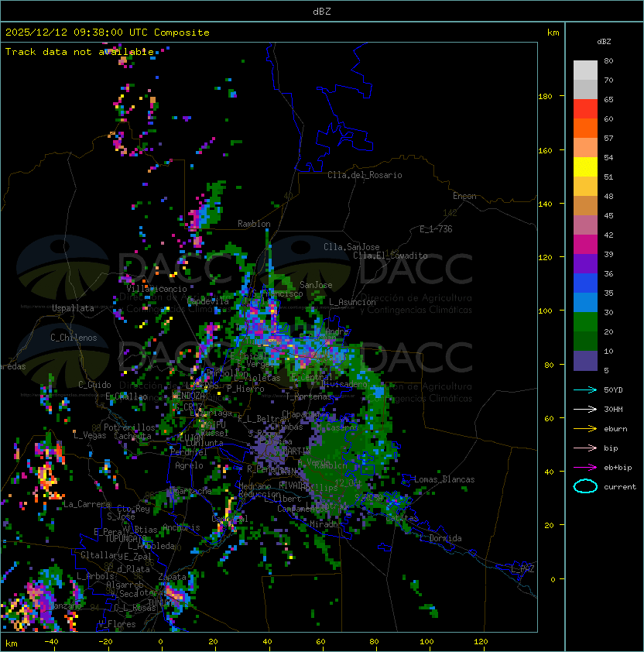The height and width of the screenshot is (652, 644).
Task: Select the pink bip arrow symbol
Action: (585, 448)
